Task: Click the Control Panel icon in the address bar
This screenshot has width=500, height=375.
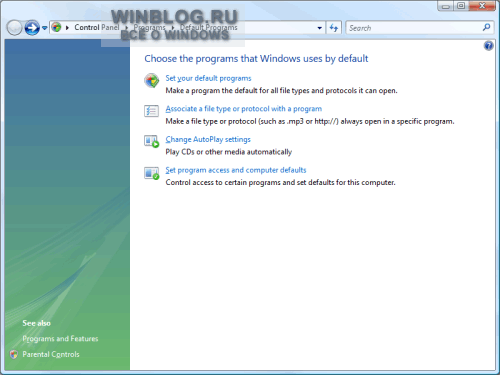Action: tap(57, 27)
